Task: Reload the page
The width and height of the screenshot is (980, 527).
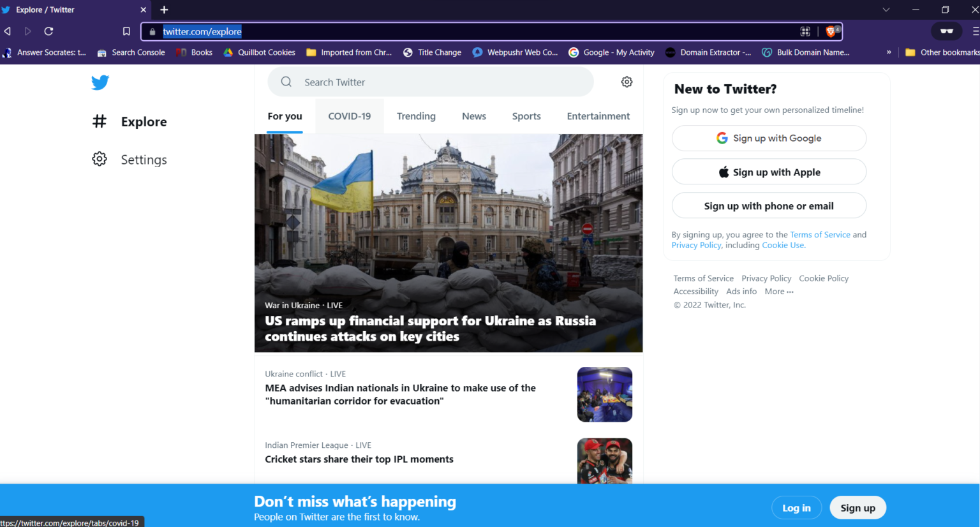Action: click(x=48, y=31)
